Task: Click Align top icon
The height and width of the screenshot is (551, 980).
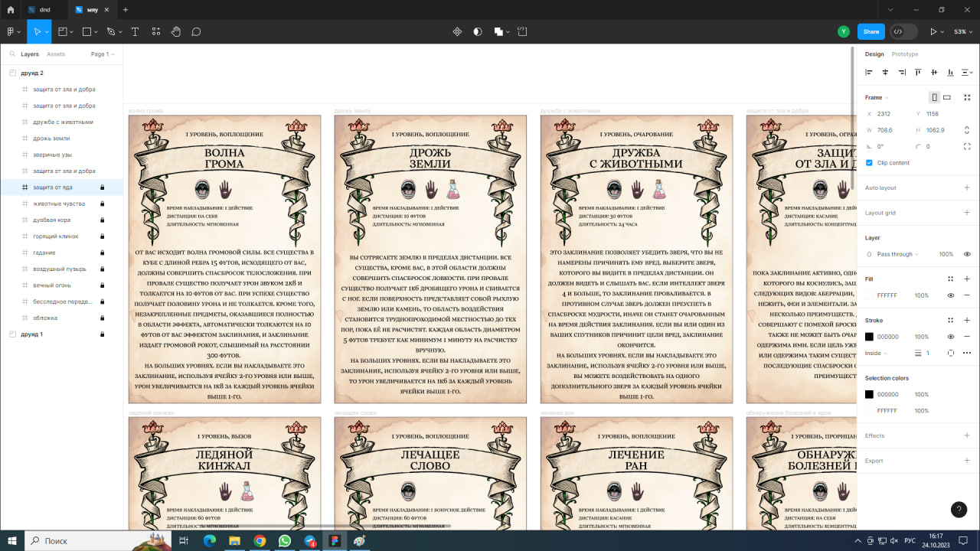Action: click(918, 72)
